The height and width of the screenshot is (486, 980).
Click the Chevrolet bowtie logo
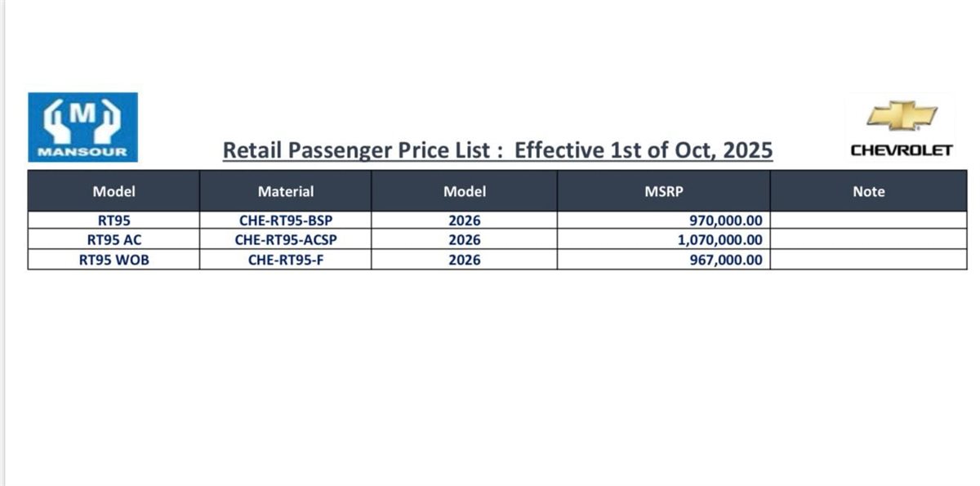tap(902, 115)
